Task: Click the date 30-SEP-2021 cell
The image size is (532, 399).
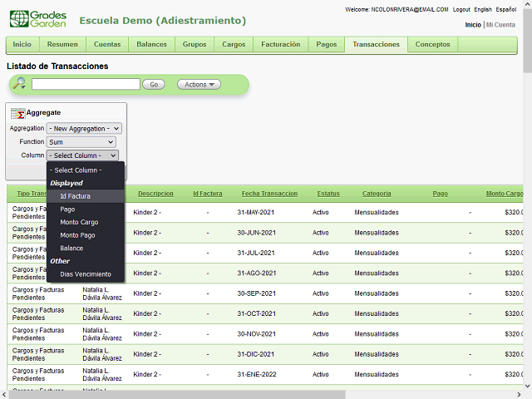Action: [257, 293]
